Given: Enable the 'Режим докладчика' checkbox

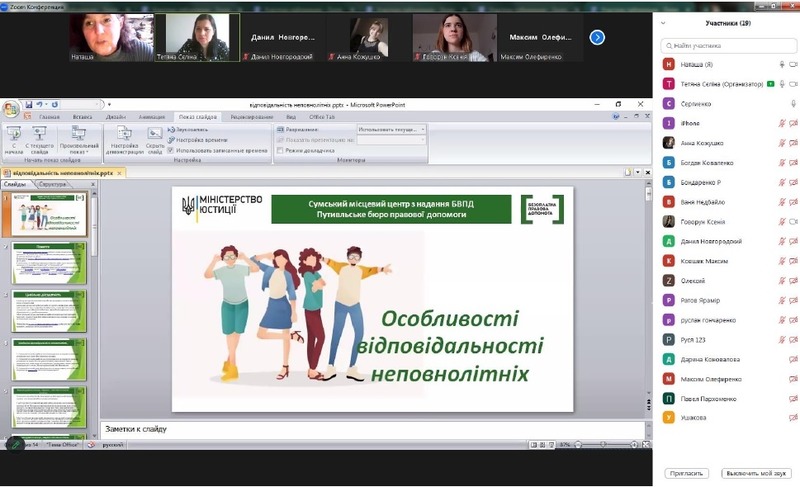Looking at the screenshot, I should [280, 150].
